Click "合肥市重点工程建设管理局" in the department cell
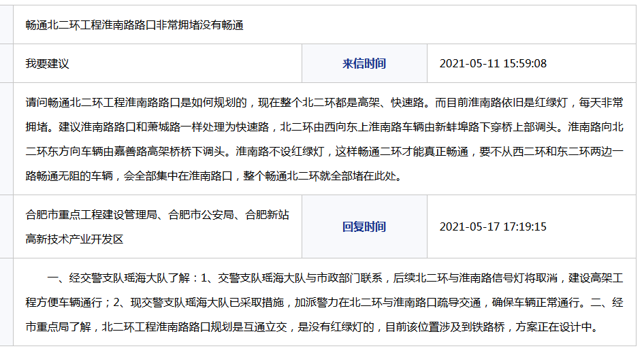 click(x=91, y=215)
